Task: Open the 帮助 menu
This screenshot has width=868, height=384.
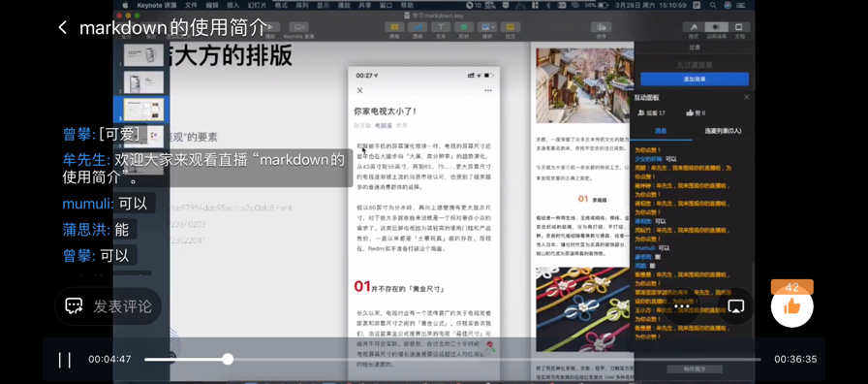Action: 407,5
